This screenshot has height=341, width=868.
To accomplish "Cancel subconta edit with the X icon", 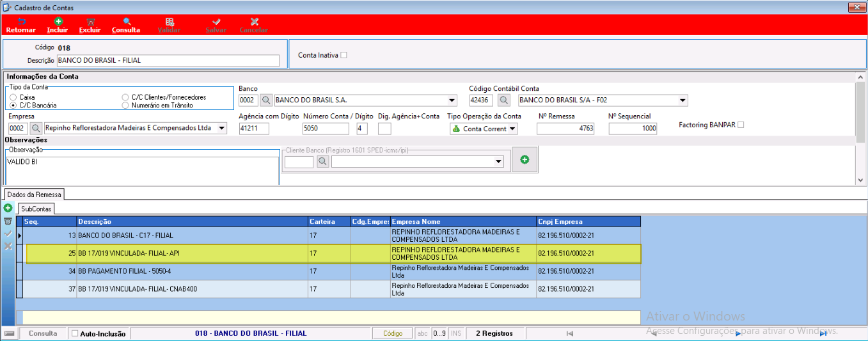I will tap(8, 246).
